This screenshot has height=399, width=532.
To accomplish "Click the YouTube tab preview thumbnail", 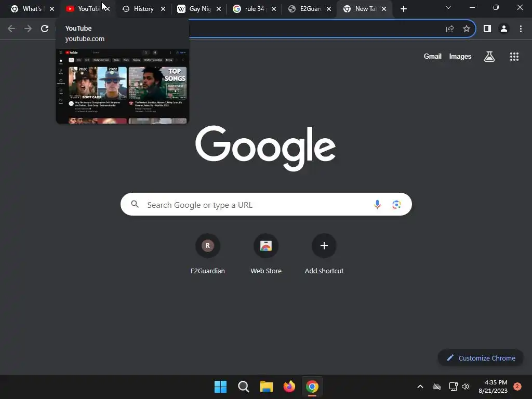I will pyautogui.click(x=123, y=86).
